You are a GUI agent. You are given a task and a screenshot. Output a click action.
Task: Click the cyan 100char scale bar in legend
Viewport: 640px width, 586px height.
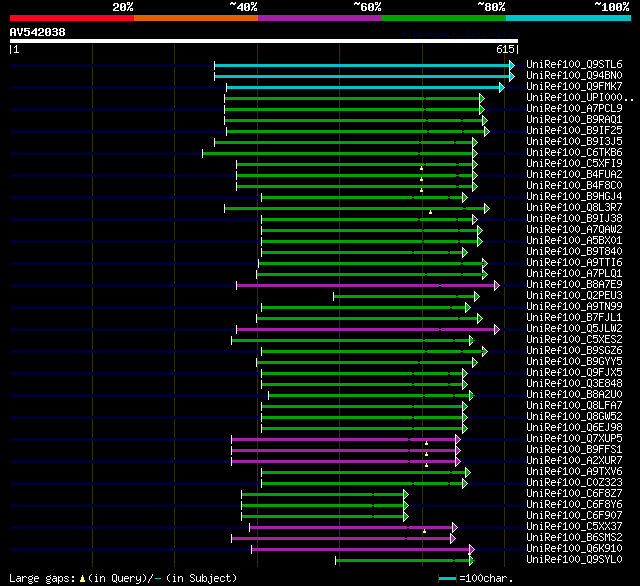coord(447,578)
